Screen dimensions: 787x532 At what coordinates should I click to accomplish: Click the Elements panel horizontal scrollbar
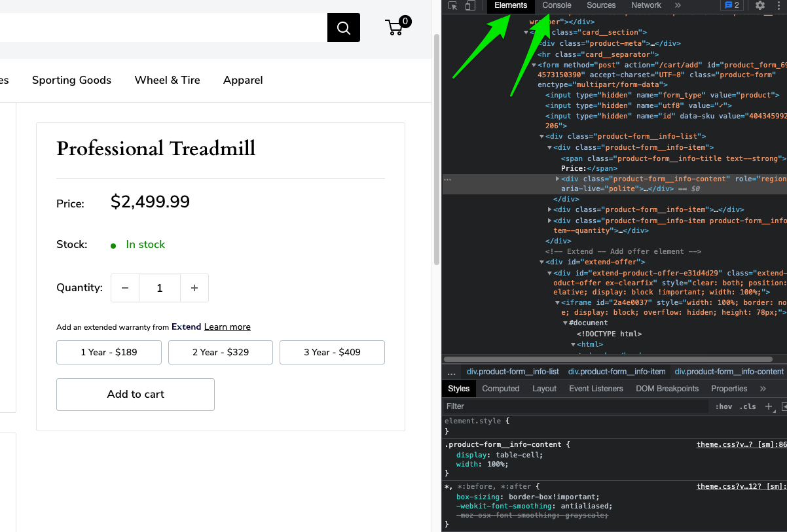(x=610, y=359)
